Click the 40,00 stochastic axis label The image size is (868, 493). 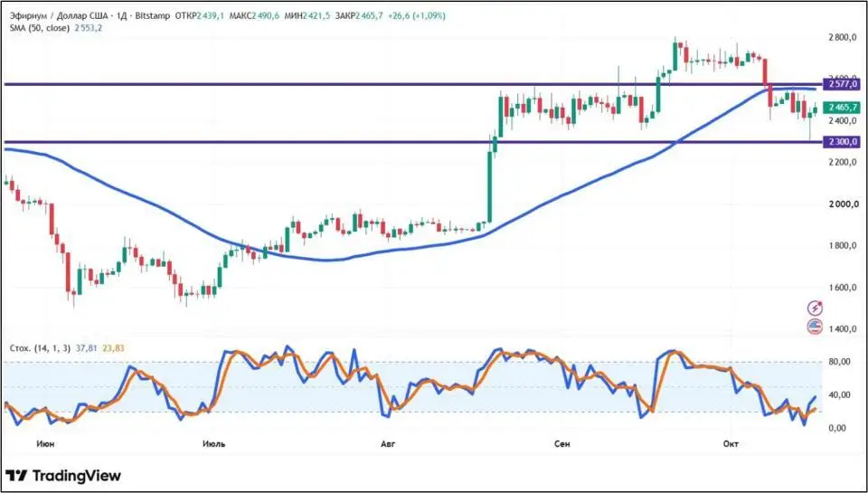pos(840,395)
